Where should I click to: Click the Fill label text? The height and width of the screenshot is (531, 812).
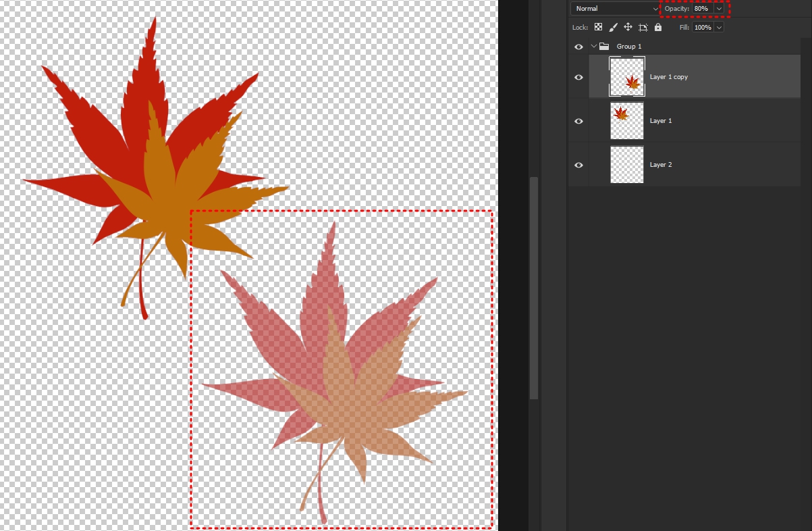point(684,28)
